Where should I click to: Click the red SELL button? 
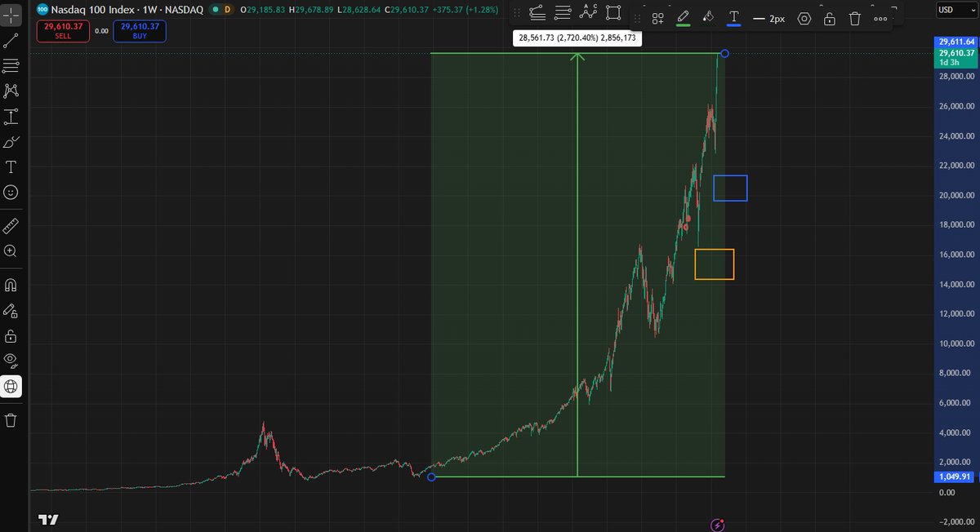tap(63, 30)
